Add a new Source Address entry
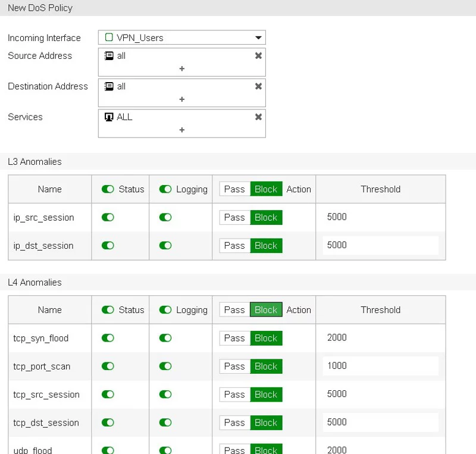Screen dimensions: 476x454 182,68
